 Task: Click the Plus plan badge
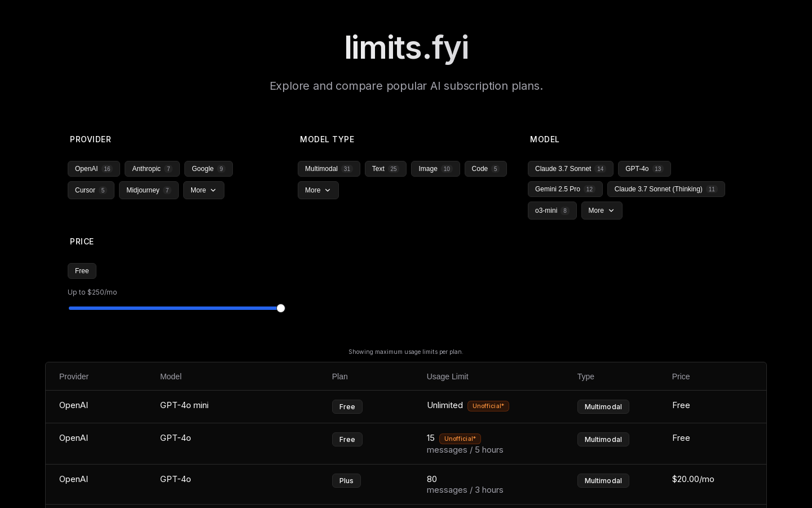click(346, 481)
